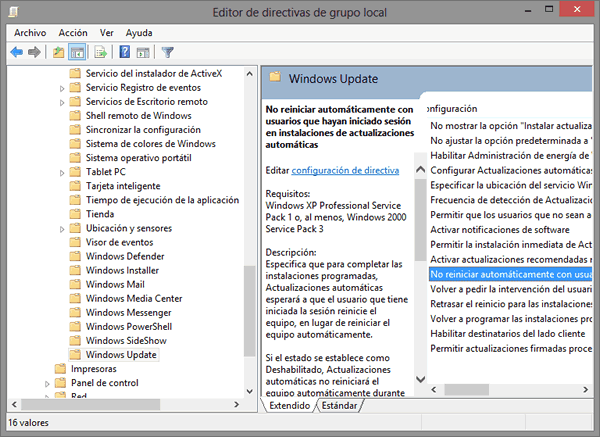
Task: Open the Archivo menu
Action: pos(30,33)
